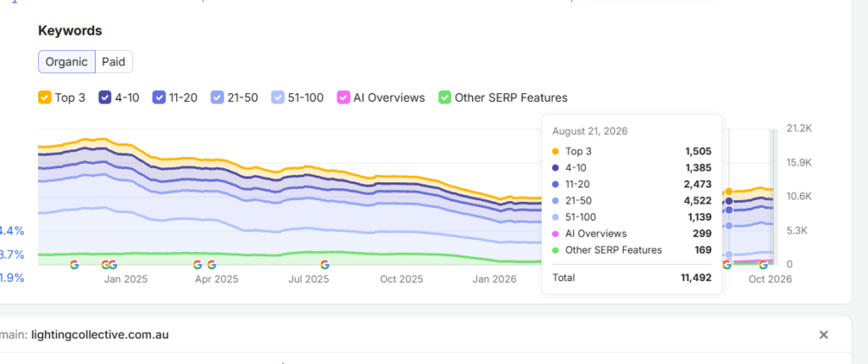Click the orange Top 3 dot in tooltip
The width and height of the screenshot is (868, 364).
pos(555,151)
